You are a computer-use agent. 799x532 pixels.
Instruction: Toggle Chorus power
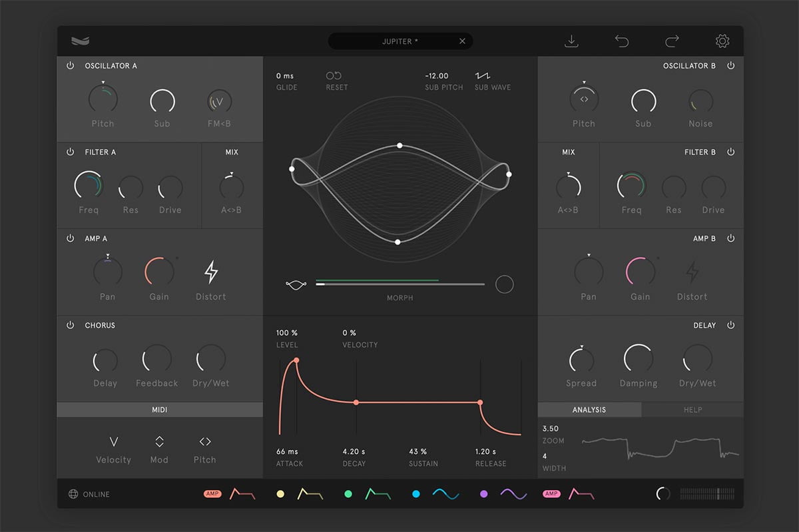coord(70,325)
